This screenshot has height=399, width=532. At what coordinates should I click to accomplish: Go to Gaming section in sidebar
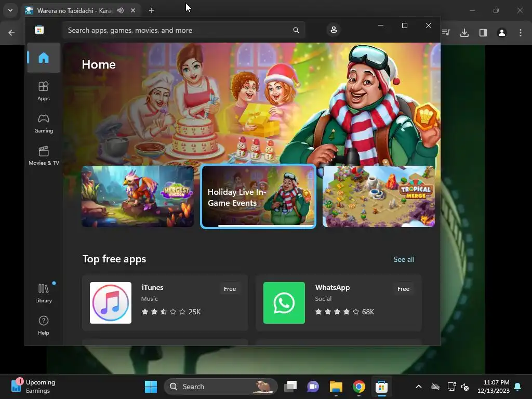tap(44, 124)
